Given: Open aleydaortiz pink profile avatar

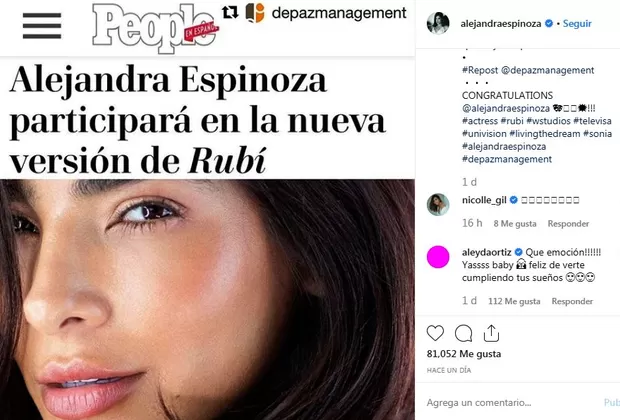Looking at the screenshot, I should [438, 257].
